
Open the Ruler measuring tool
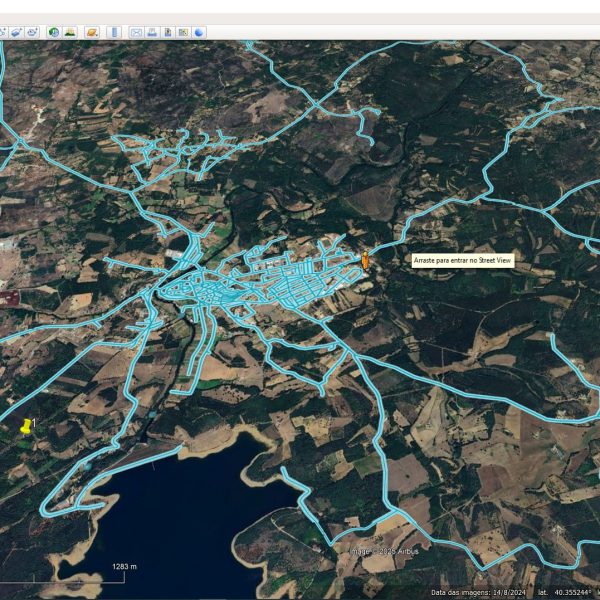point(114,33)
